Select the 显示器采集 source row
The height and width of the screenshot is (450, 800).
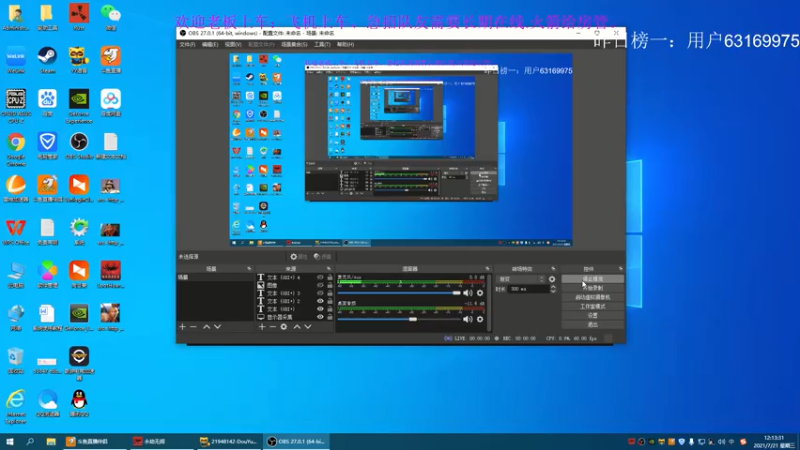pos(295,317)
